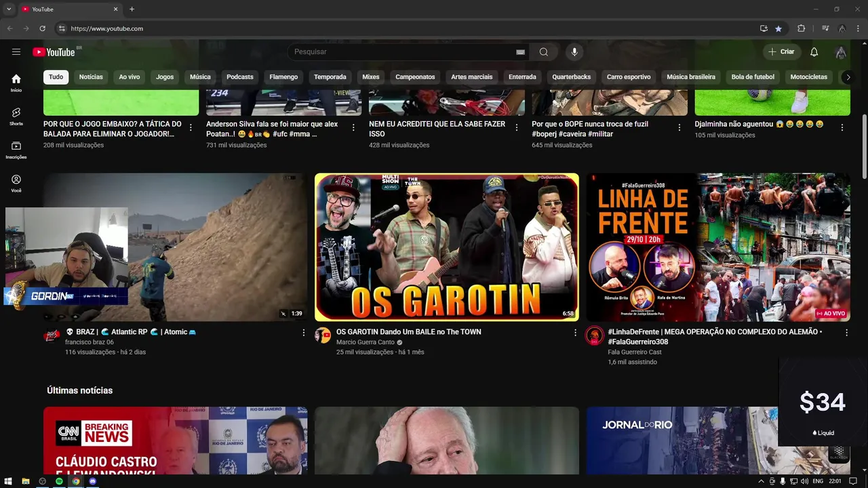Open the tab search dropdown arrow
Viewport: 868px width, 488px height.
click(x=9, y=9)
